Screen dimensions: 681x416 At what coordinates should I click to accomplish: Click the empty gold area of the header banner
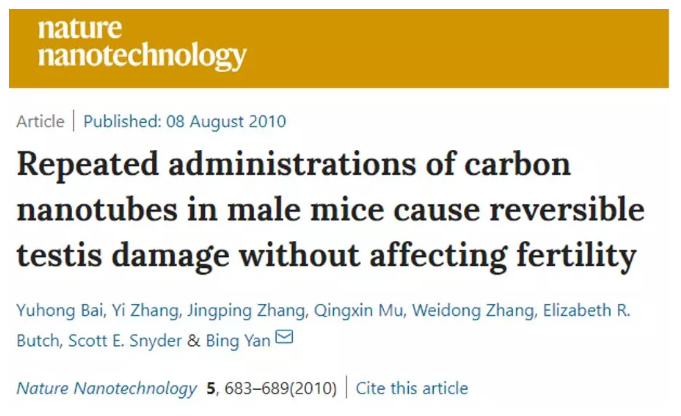pyautogui.click(x=456, y=49)
